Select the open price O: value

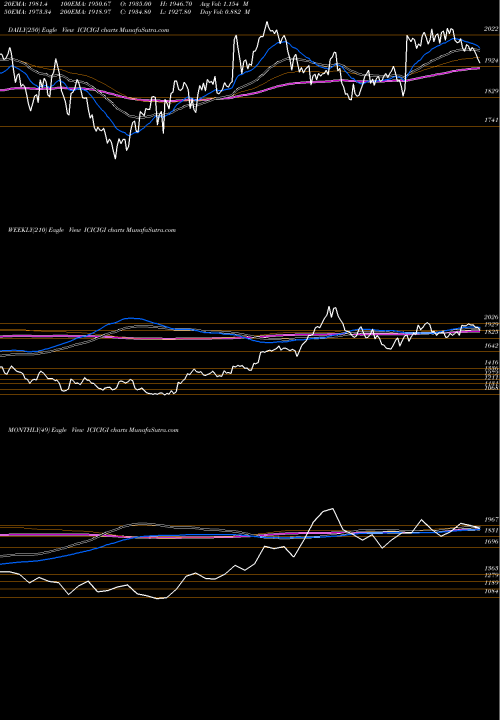134,4
